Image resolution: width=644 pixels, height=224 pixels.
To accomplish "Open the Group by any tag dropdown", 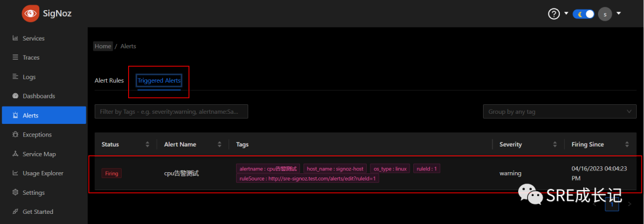I will (559, 111).
